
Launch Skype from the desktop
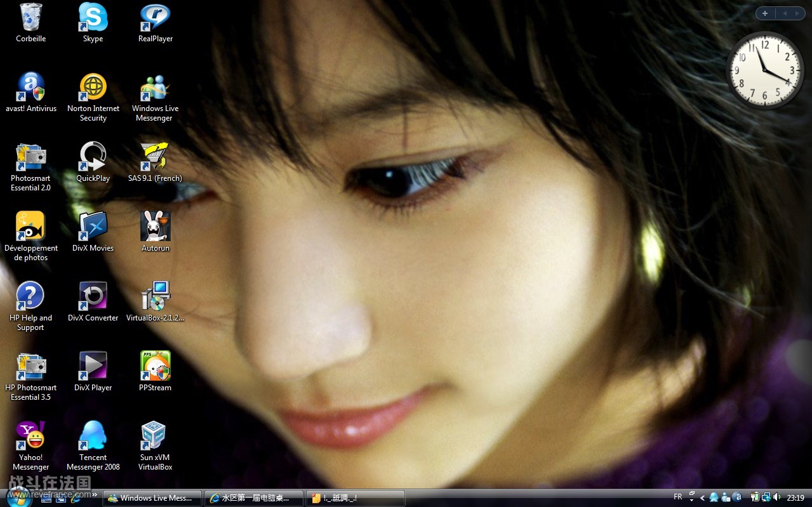click(x=93, y=23)
